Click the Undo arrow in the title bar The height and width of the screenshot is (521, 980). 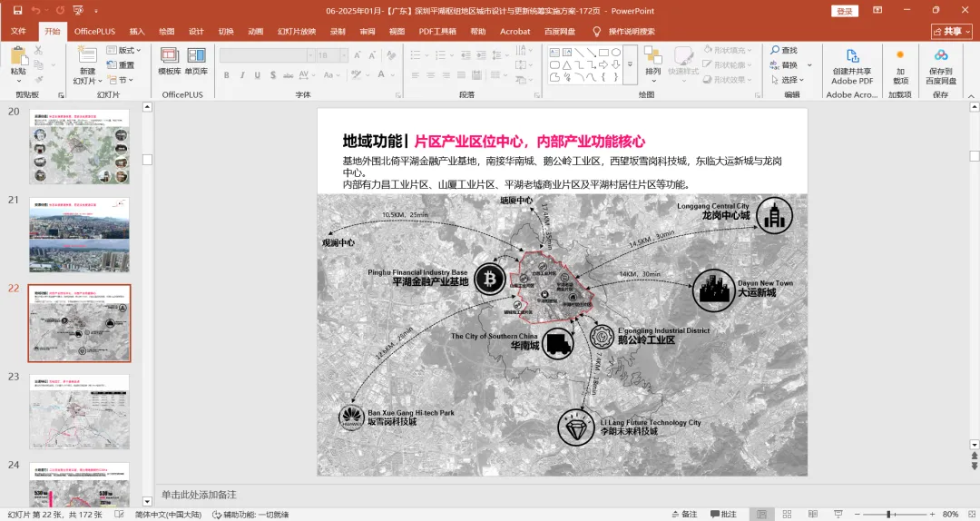coord(35,11)
